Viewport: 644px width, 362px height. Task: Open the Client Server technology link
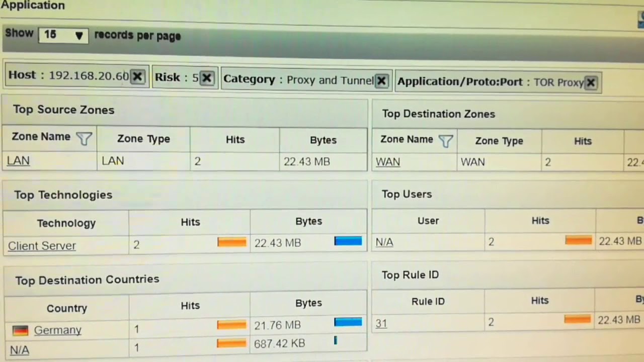click(42, 246)
